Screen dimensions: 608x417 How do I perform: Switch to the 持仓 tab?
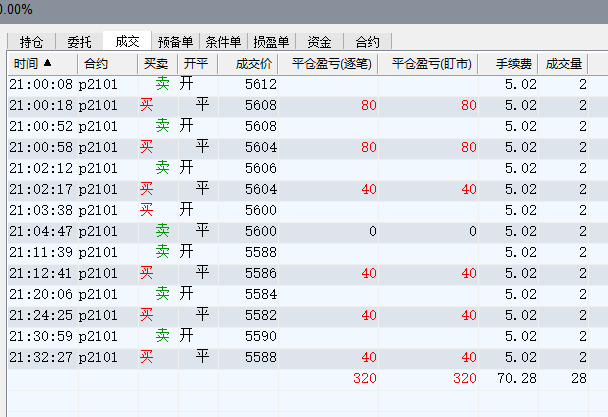click(x=31, y=42)
